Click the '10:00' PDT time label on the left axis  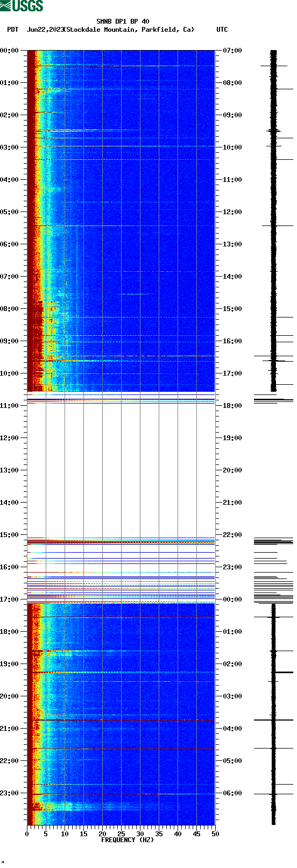click(x=10, y=373)
